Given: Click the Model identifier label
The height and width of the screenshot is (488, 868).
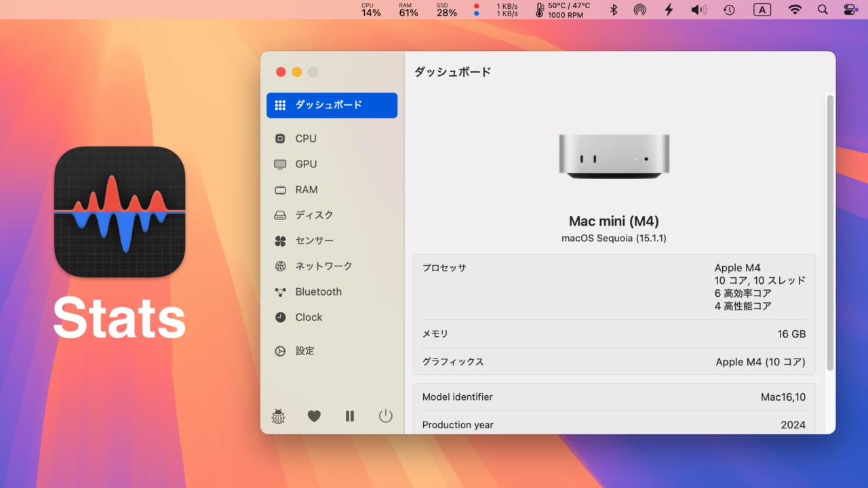Looking at the screenshot, I should 458,397.
